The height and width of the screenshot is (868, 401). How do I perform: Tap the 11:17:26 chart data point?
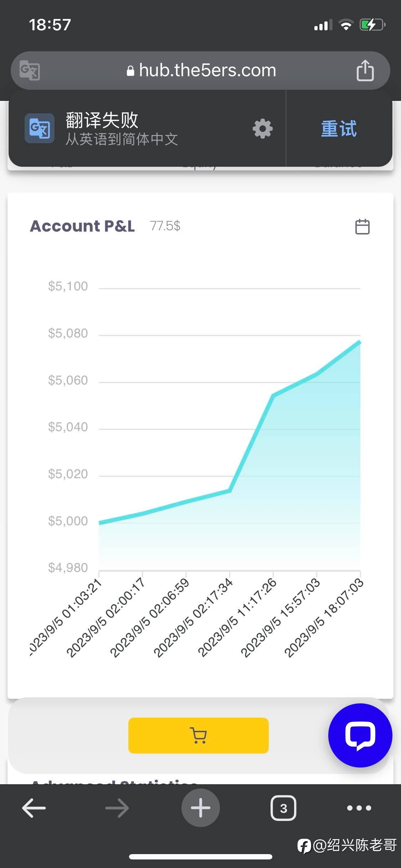(273, 396)
